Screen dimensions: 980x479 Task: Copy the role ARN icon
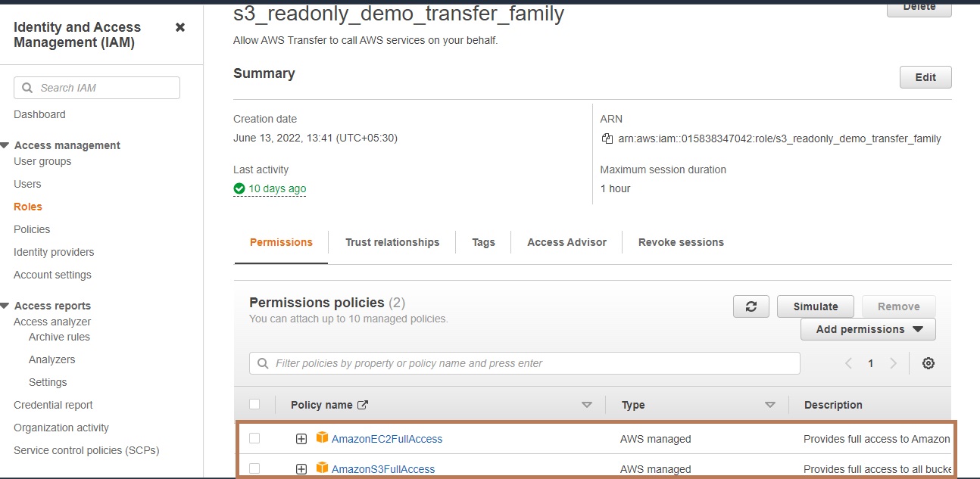(x=607, y=138)
